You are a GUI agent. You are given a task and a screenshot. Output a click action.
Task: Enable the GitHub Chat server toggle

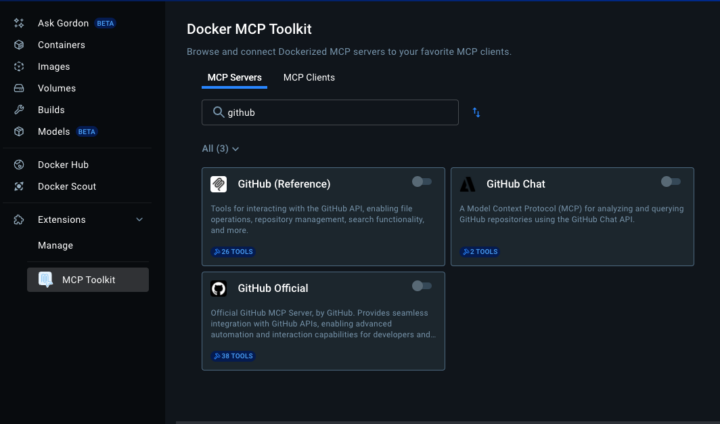point(670,181)
